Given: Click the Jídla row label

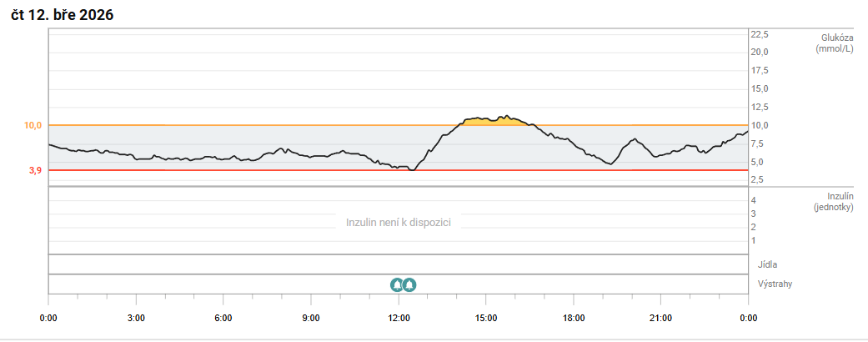Looking at the screenshot, I should [x=767, y=264].
